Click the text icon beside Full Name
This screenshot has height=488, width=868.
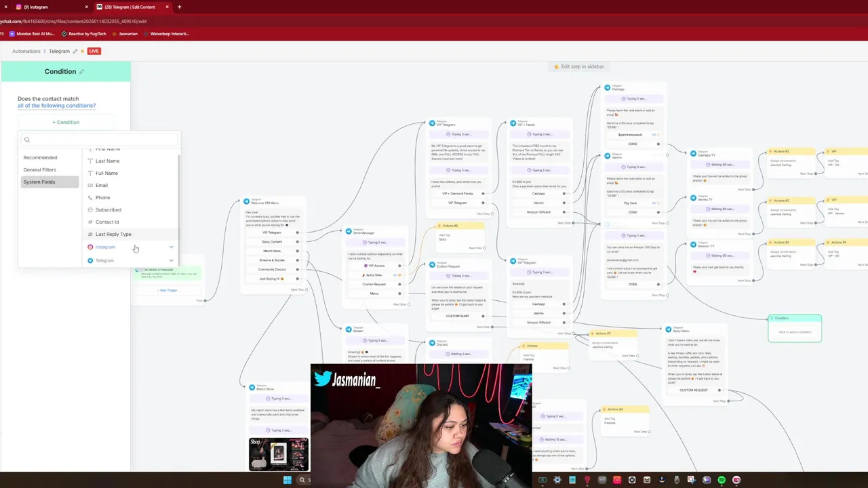(x=90, y=174)
